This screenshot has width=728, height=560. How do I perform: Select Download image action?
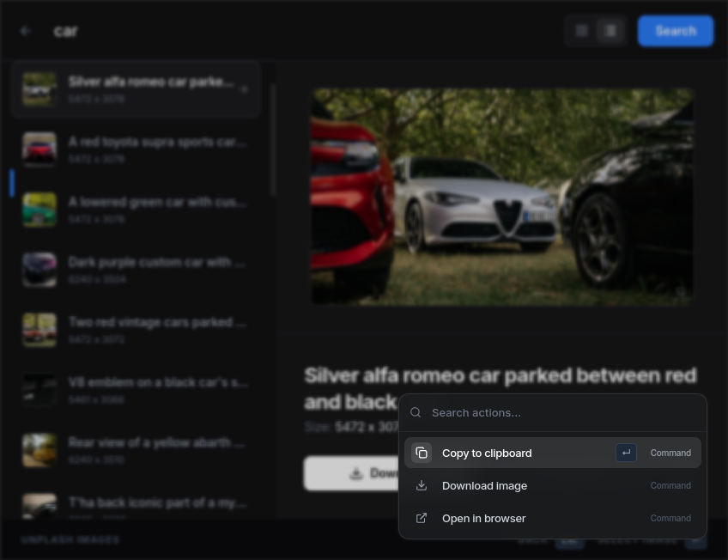pyautogui.click(x=553, y=485)
